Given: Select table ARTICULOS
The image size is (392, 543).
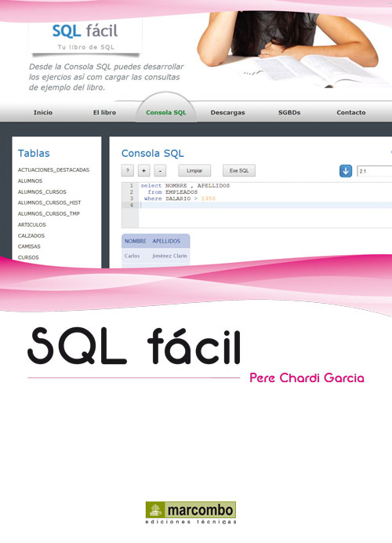Looking at the screenshot, I should [x=32, y=224].
